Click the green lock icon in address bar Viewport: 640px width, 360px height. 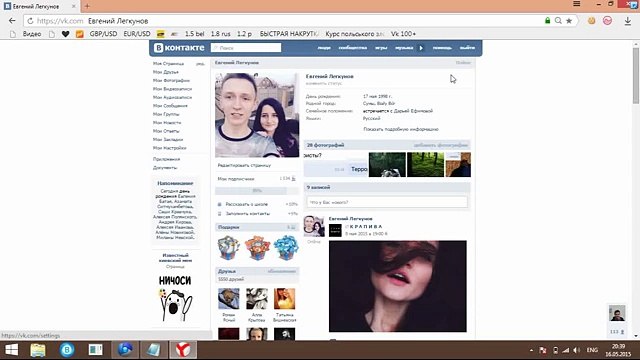[x=547, y=20]
